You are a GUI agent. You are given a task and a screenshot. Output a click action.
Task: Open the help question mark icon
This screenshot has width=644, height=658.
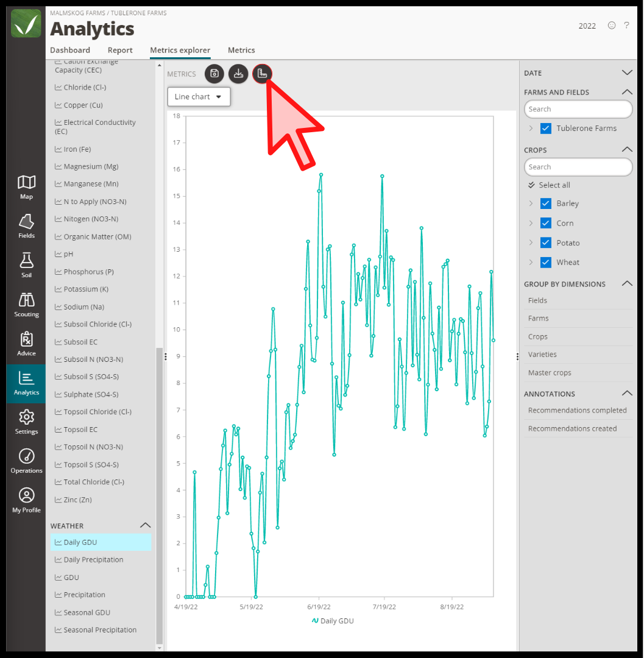[x=626, y=25]
